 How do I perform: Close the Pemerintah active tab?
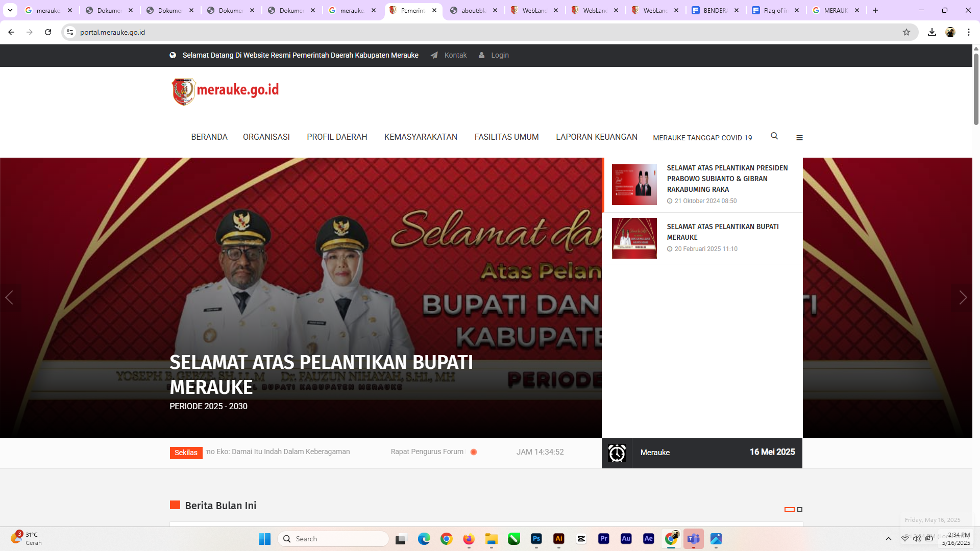point(434,10)
